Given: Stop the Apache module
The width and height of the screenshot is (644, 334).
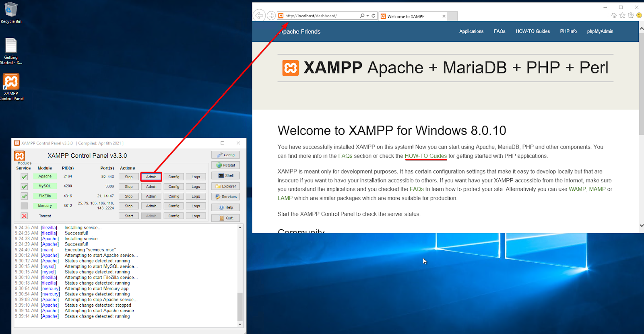Looking at the screenshot, I should click(129, 177).
